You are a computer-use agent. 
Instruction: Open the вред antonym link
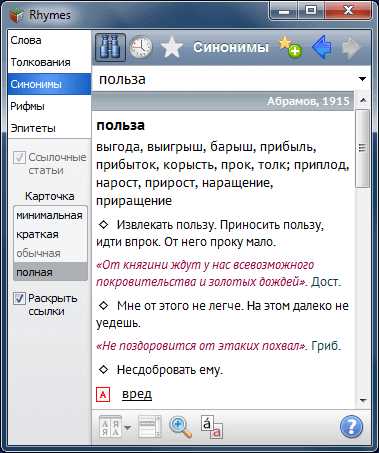coord(137,394)
